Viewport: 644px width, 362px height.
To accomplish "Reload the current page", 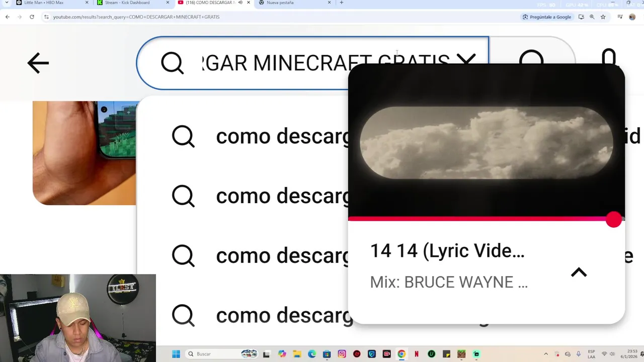I will coord(32,17).
